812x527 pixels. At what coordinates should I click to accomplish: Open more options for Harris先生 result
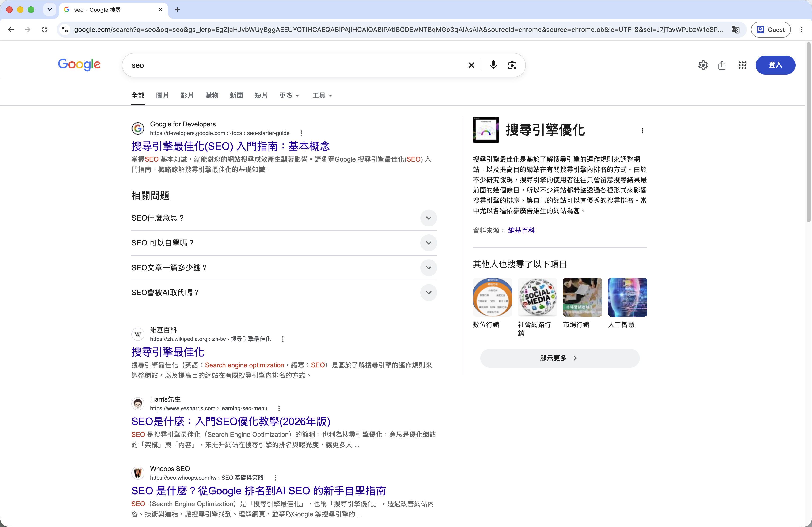point(279,408)
